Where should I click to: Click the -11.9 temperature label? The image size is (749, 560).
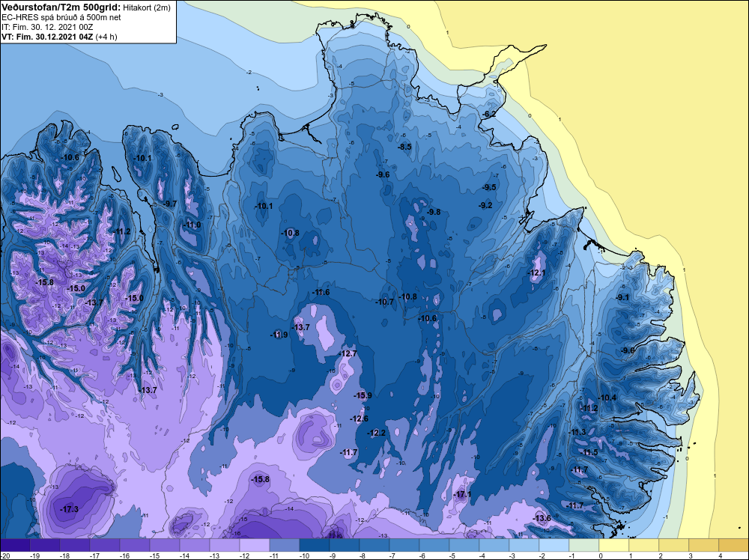coord(279,335)
